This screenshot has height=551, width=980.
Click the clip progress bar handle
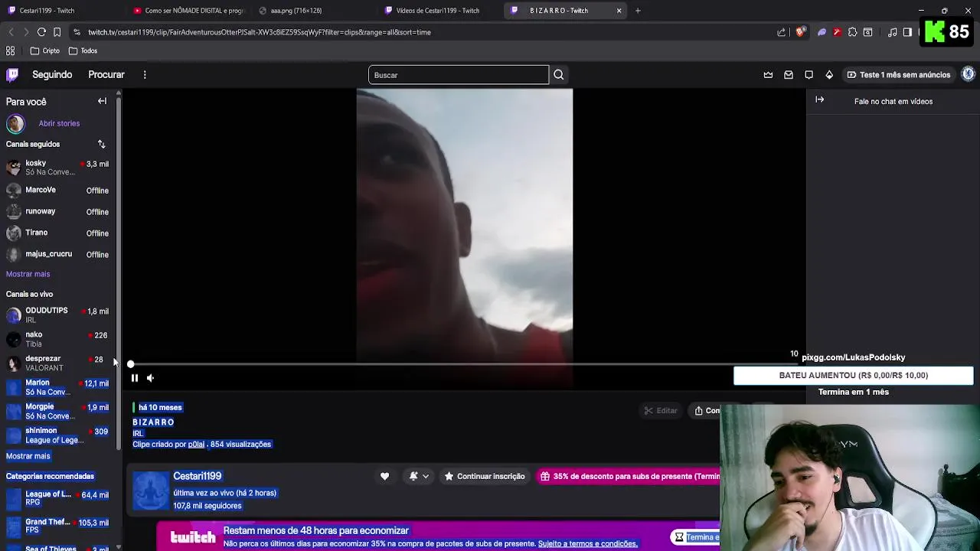tap(130, 364)
